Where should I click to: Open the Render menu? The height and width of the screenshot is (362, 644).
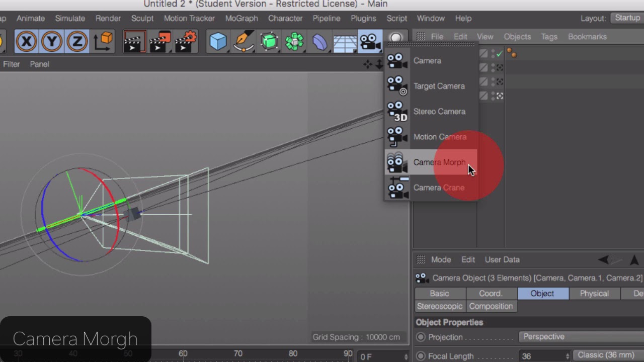(108, 18)
